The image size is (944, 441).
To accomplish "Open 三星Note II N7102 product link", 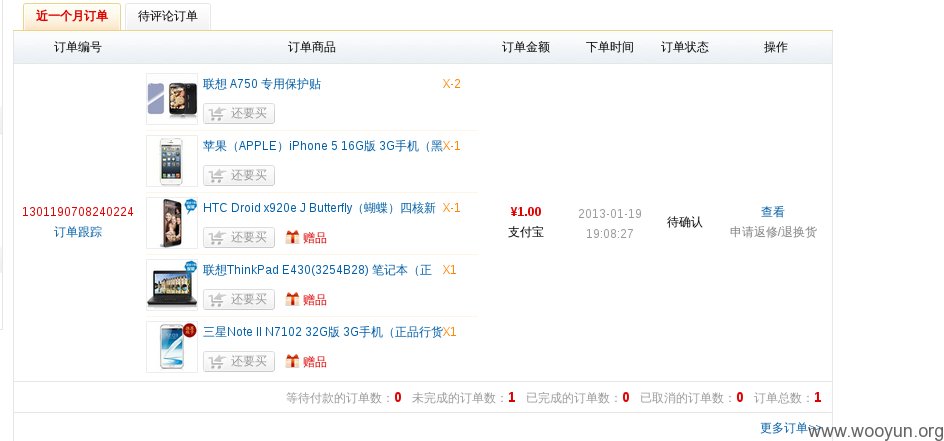I will tap(323, 332).
